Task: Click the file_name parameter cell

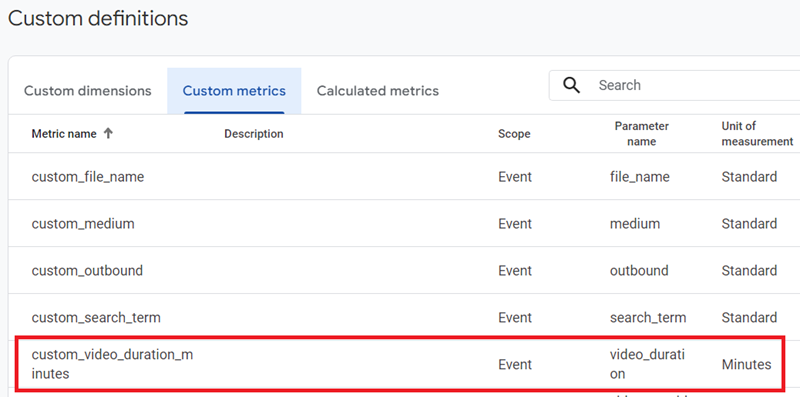Action: coord(639,177)
